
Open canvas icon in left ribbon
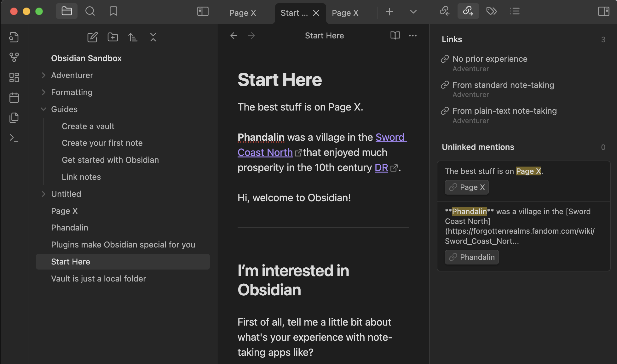14,77
